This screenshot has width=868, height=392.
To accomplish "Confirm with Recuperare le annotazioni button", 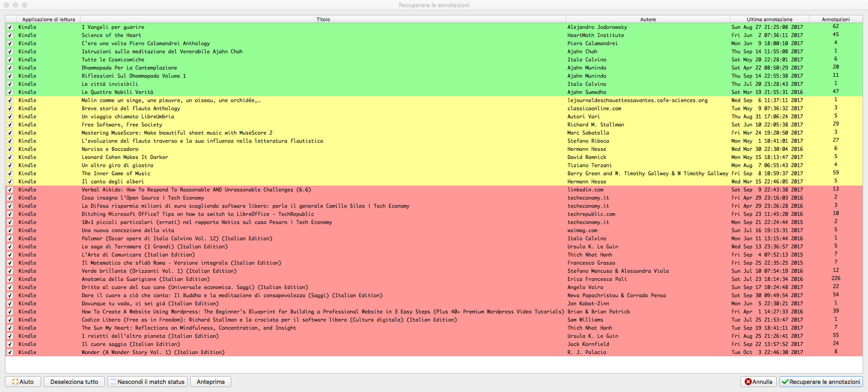I will coord(821,382).
